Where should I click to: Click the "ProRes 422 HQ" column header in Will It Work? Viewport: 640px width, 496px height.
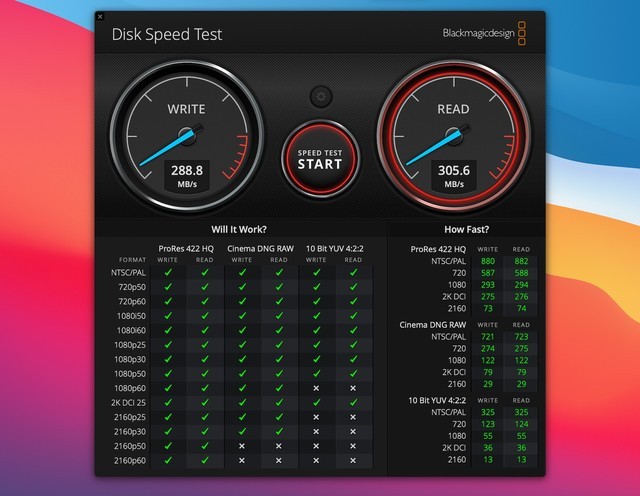(186, 249)
